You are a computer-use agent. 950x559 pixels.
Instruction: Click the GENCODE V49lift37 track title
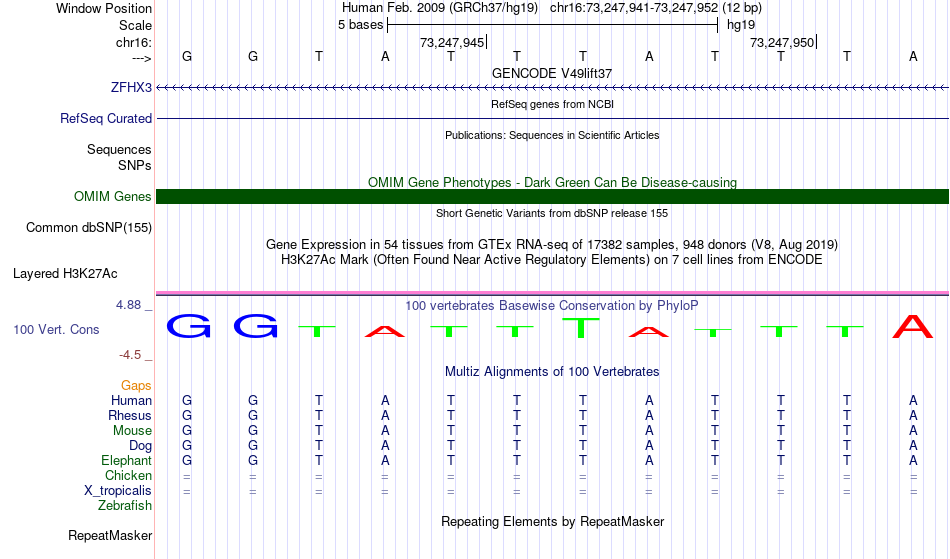tap(551, 73)
